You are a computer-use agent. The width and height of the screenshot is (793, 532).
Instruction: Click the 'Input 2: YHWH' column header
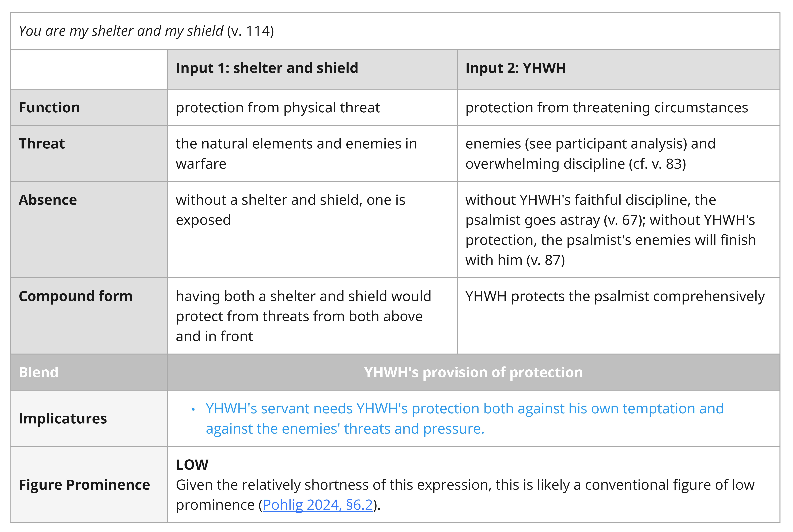tap(516, 68)
